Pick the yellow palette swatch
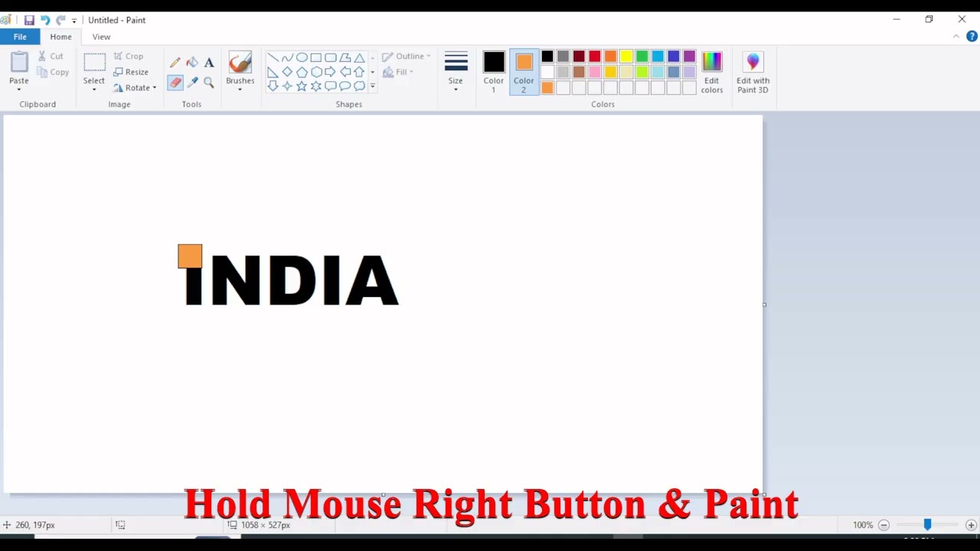This screenshot has height=551, width=980. (x=626, y=57)
